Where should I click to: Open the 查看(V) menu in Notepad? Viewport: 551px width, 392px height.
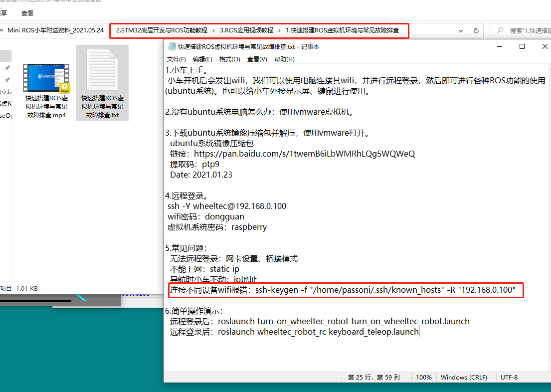(257, 59)
